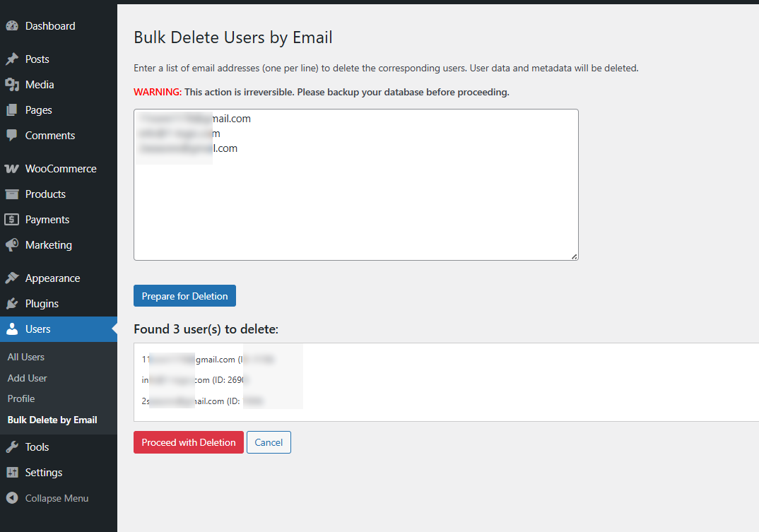Open Media via its camera-music icon
Image resolution: width=759 pixels, height=532 pixels.
[x=12, y=85]
